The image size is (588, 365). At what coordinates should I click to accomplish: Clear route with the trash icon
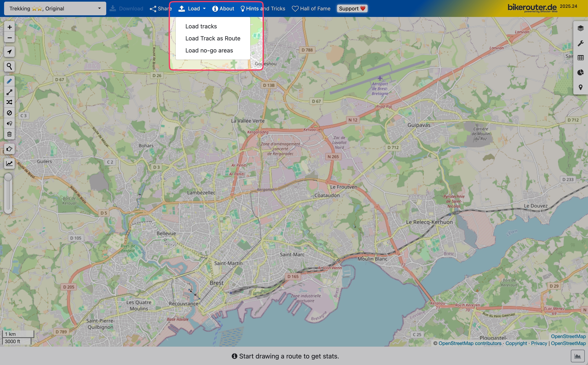pyautogui.click(x=9, y=134)
